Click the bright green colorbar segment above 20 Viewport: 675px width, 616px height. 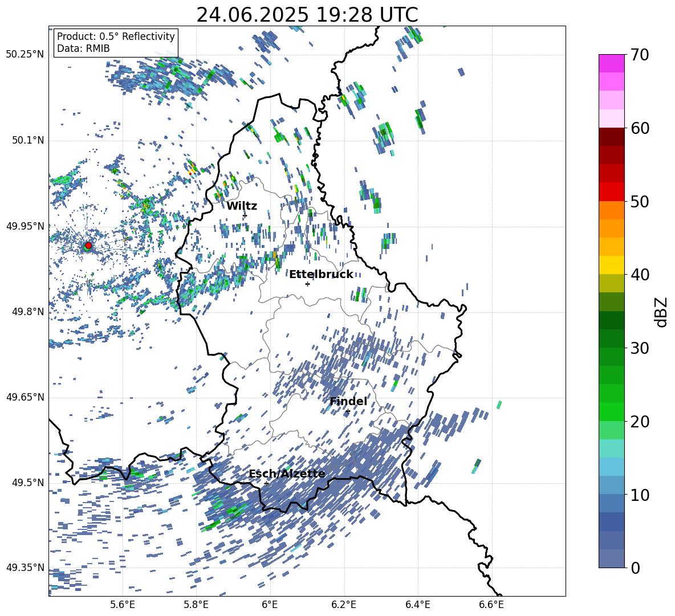(x=611, y=411)
